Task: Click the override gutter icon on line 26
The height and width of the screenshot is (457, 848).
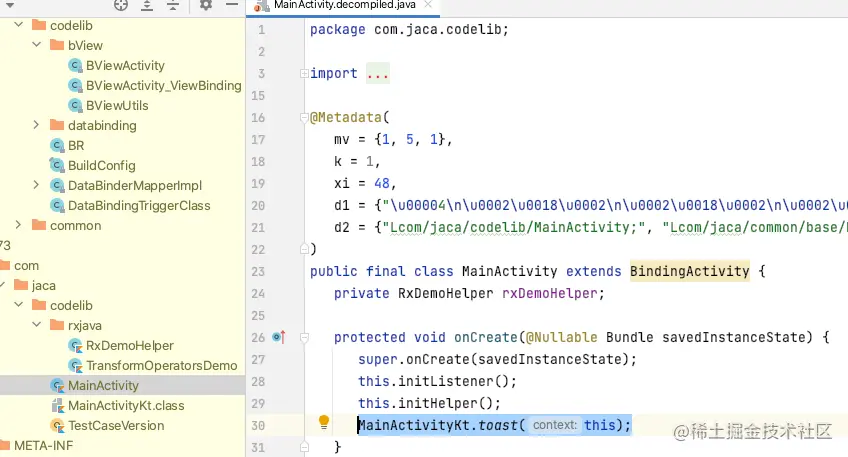Action: [279, 337]
